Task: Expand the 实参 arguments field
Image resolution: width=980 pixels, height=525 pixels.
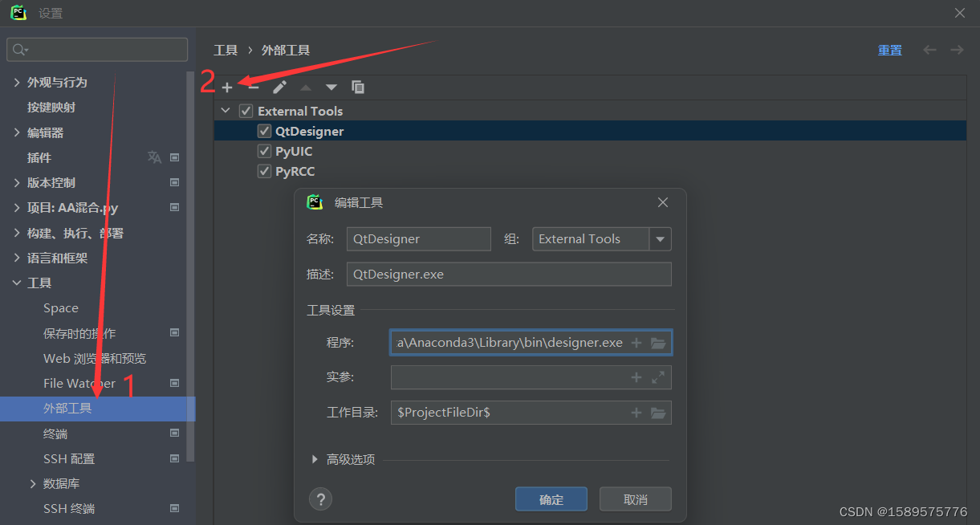Action: click(658, 377)
